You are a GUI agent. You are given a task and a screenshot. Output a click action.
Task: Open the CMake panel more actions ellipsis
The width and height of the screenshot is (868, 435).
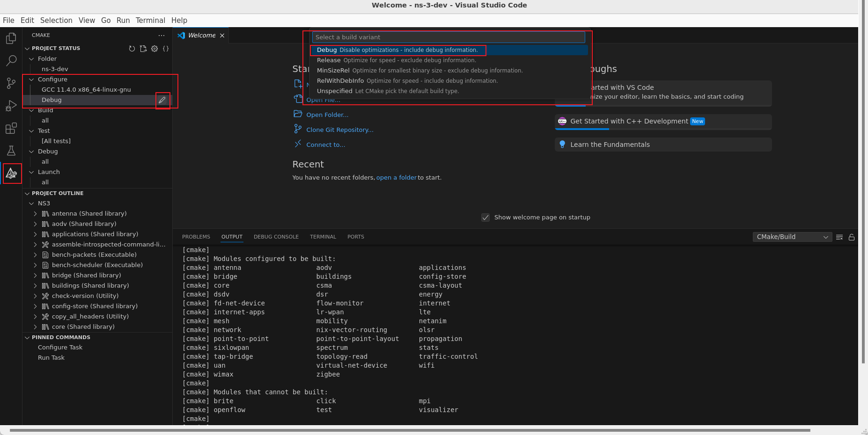click(162, 36)
